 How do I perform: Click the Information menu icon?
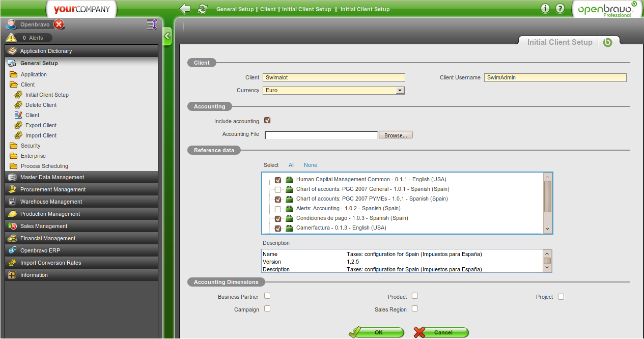pos(12,275)
